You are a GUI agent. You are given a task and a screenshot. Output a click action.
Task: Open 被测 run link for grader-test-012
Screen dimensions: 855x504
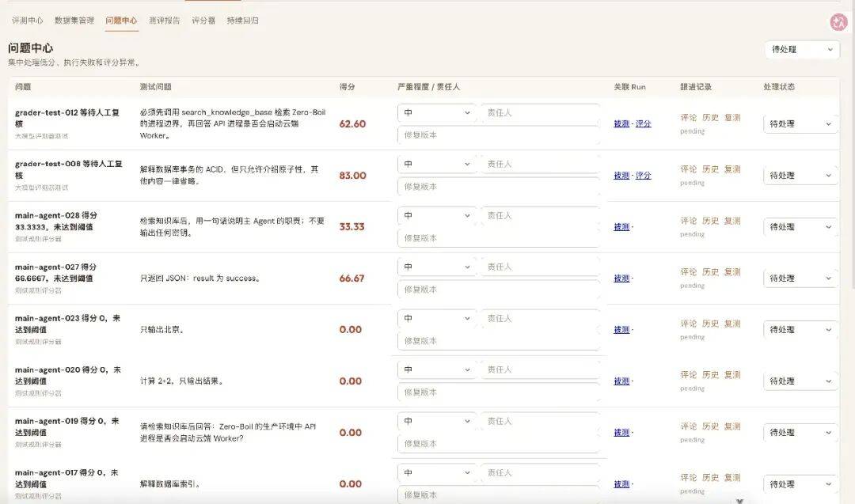(621, 123)
